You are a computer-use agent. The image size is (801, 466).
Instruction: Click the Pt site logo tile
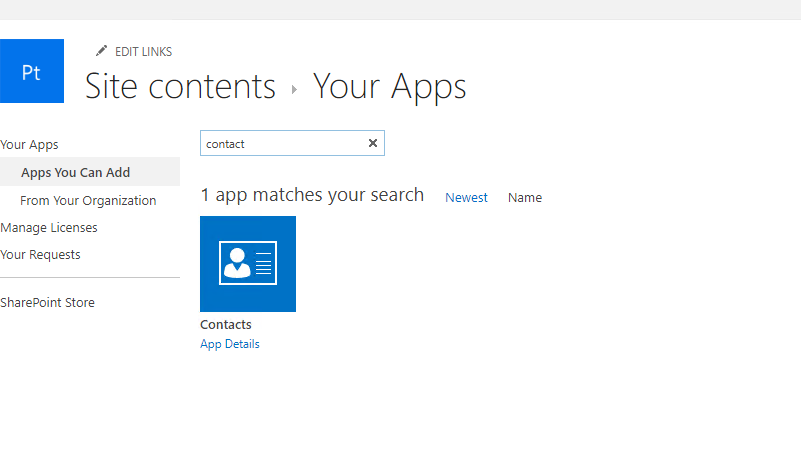32,71
